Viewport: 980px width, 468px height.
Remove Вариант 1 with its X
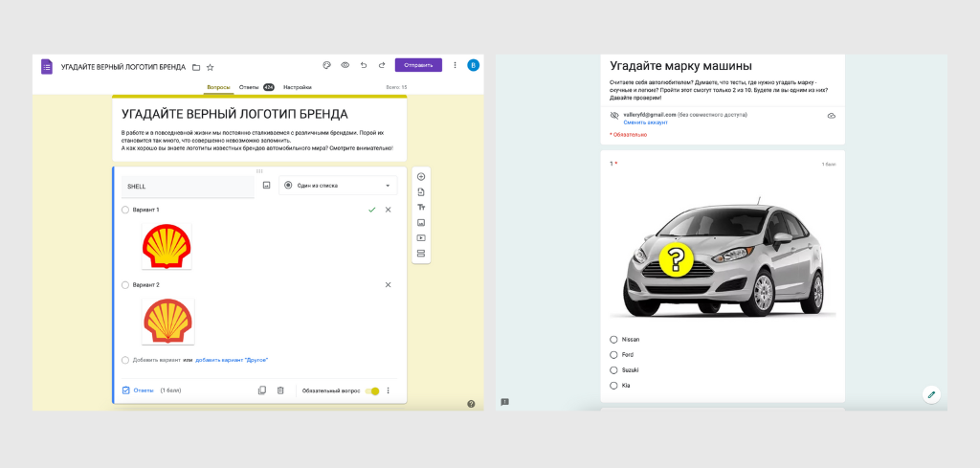tap(389, 210)
